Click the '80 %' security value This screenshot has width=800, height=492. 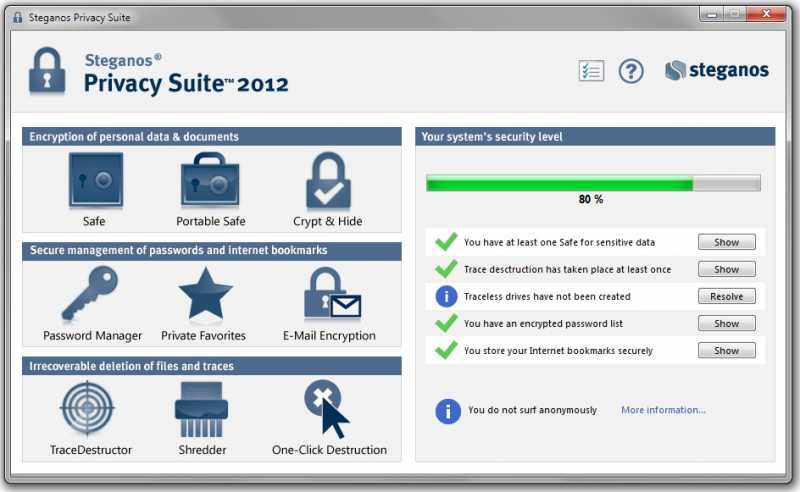[591, 200]
